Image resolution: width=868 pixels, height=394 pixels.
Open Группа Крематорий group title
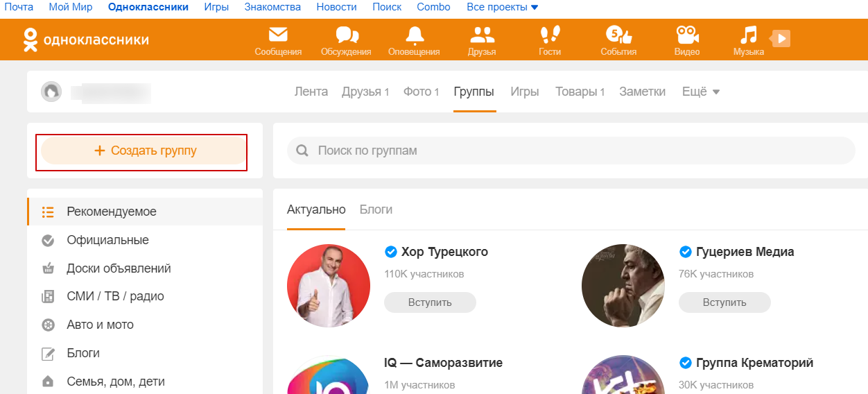(x=754, y=363)
